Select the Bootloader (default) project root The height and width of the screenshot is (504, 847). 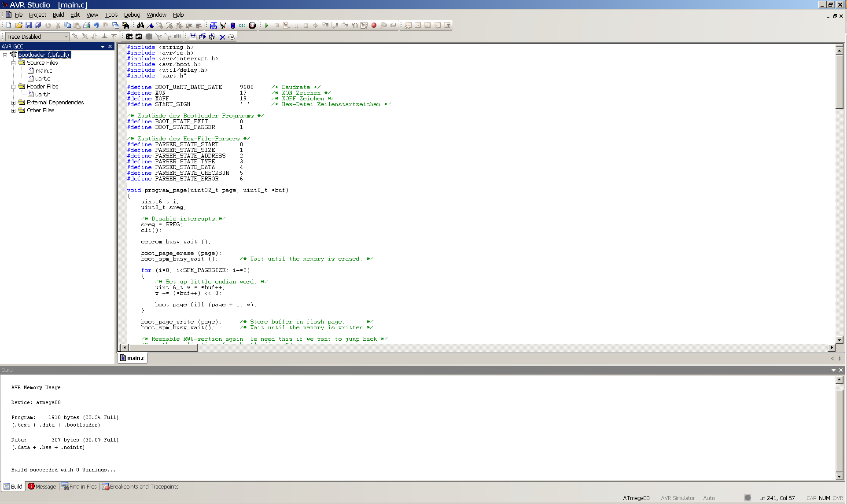click(44, 55)
